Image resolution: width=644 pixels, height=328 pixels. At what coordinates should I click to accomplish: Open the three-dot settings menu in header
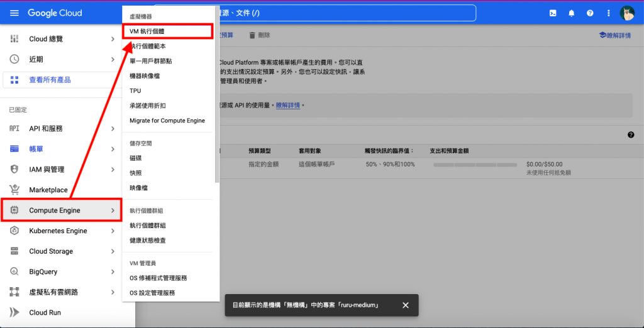[609, 13]
